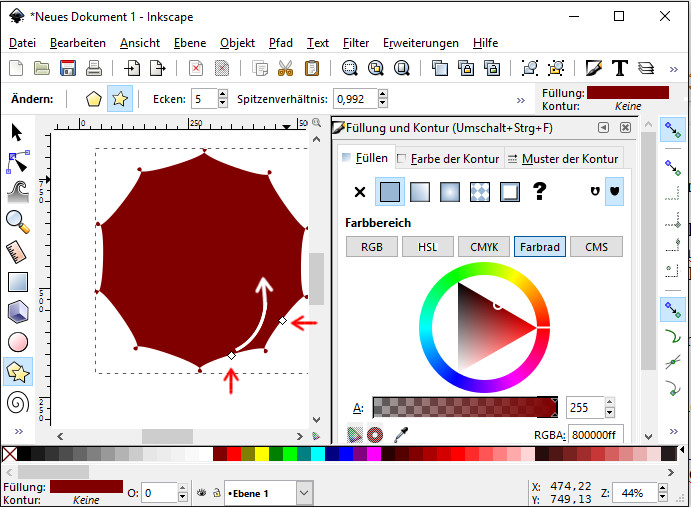The width and height of the screenshot is (691, 507).
Task: Click the Cut scissors icon
Action: pyautogui.click(x=285, y=68)
